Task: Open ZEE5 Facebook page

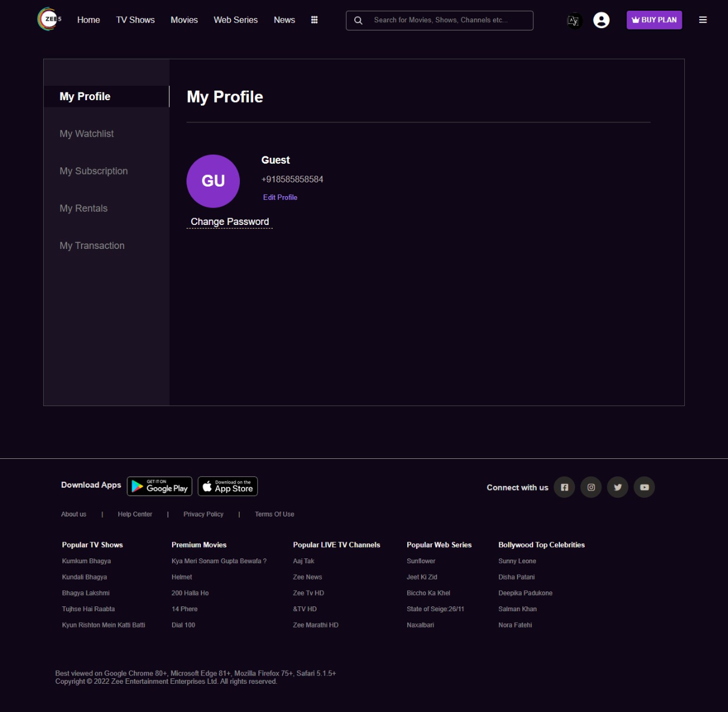Action: click(564, 487)
